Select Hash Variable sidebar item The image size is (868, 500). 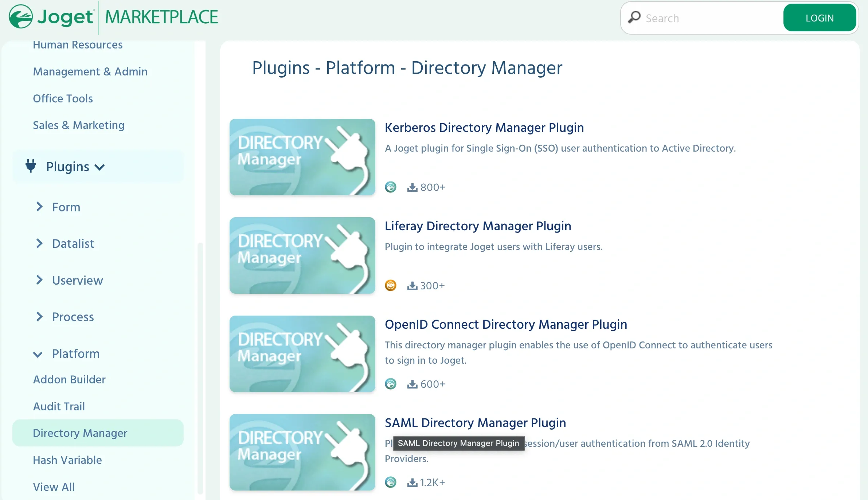click(x=67, y=460)
